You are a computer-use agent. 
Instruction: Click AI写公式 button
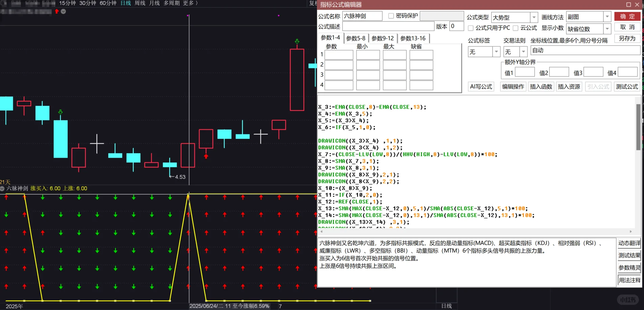pos(481,87)
